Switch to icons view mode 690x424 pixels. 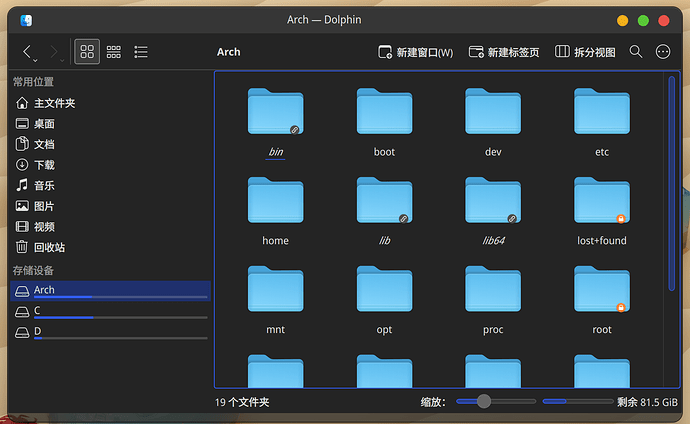(x=87, y=52)
